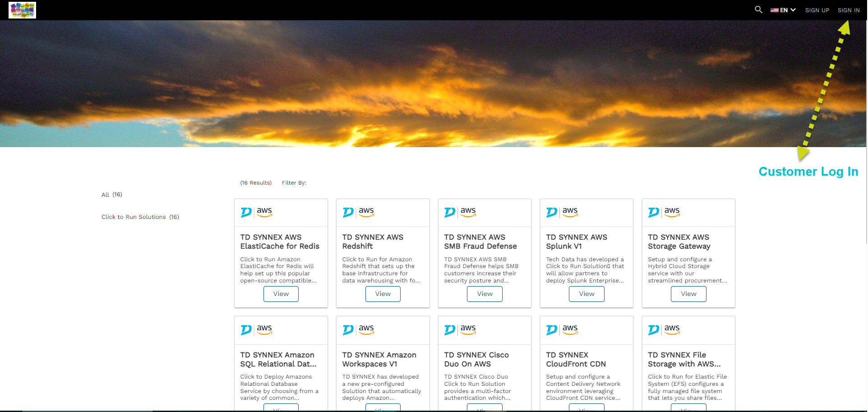This screenshot has height=412, width=868.
Task: Open title TD SYNNEX AWS Splunk V1
Action: (577, 242)
